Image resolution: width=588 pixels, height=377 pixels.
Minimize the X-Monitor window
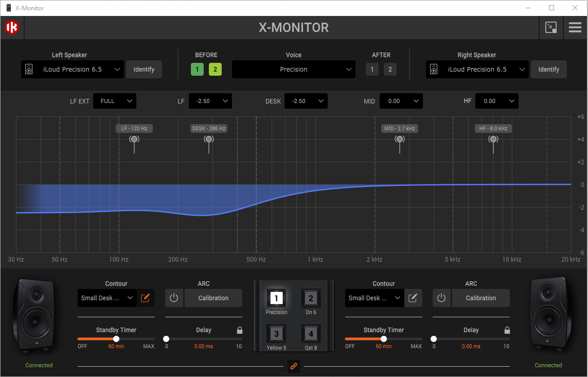(528, 8)
